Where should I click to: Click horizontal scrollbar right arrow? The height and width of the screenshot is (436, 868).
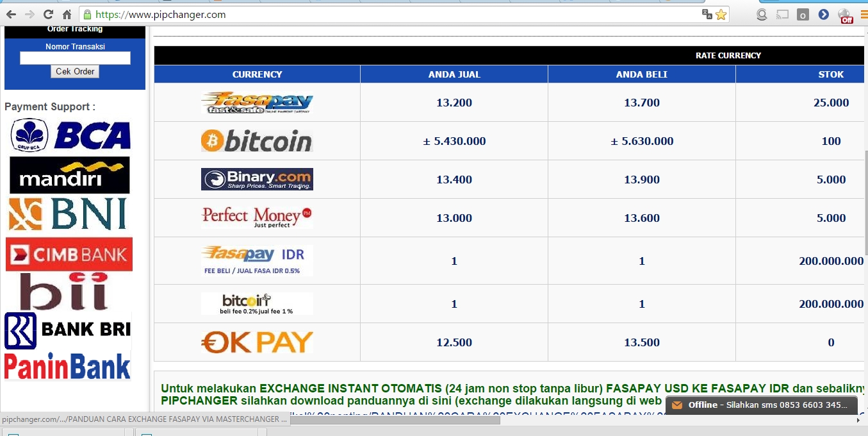coord(858,420)
